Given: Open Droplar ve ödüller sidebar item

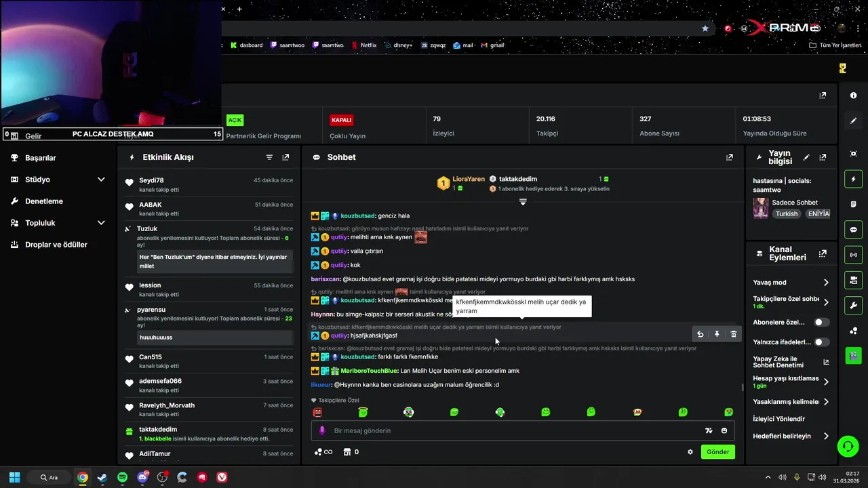Looking at the screenshot, I should [x=56, y=245].
